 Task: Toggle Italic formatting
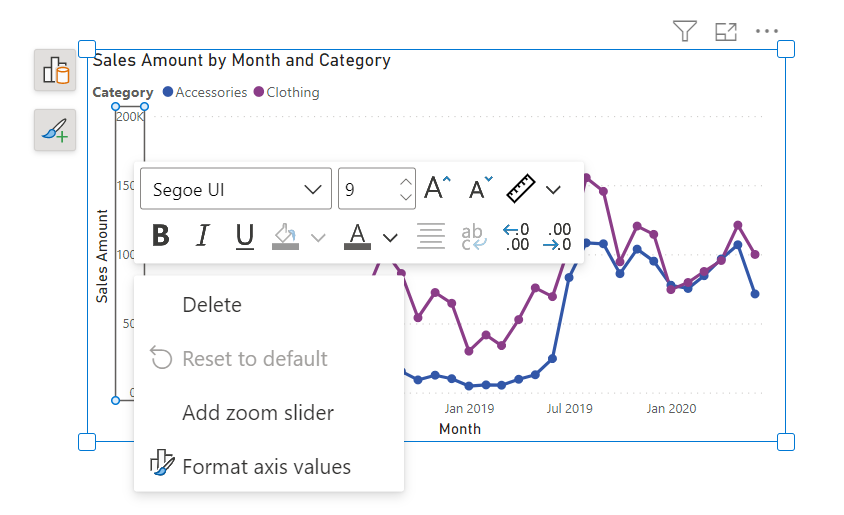click(x=203, y=236)
